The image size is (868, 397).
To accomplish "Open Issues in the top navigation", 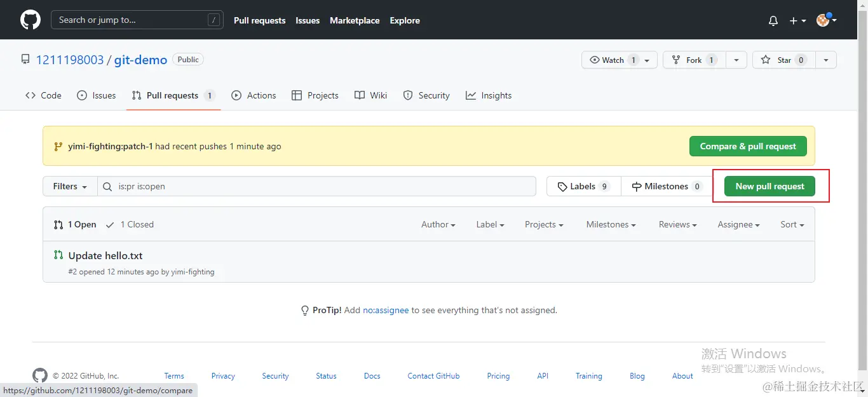I will (308, 20).
